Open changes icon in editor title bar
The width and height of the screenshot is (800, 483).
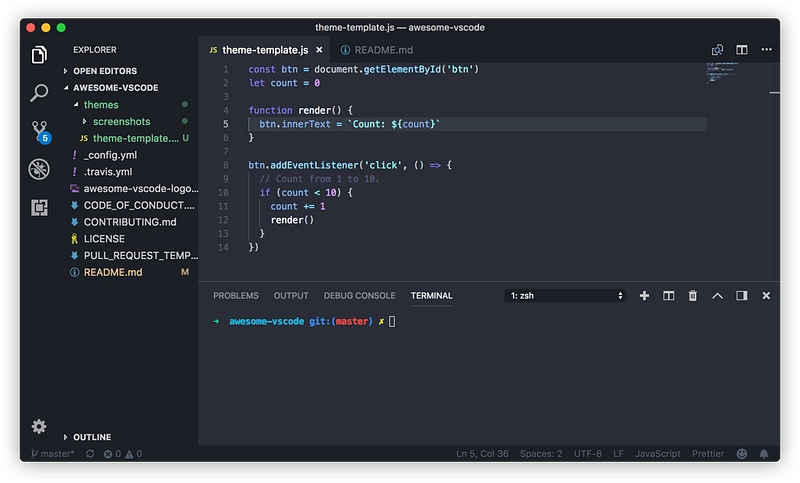tap(717, 49)
